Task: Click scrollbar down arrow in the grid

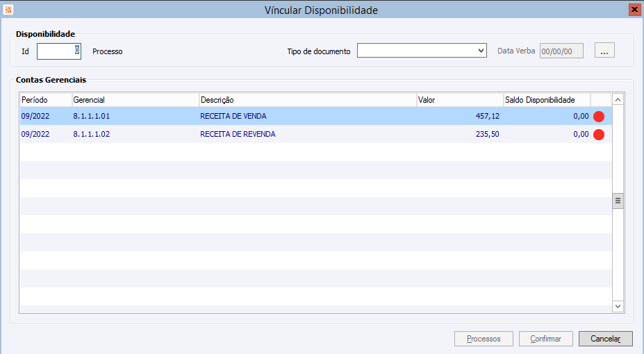Action: pyautogui.click(x=618, y=306)
